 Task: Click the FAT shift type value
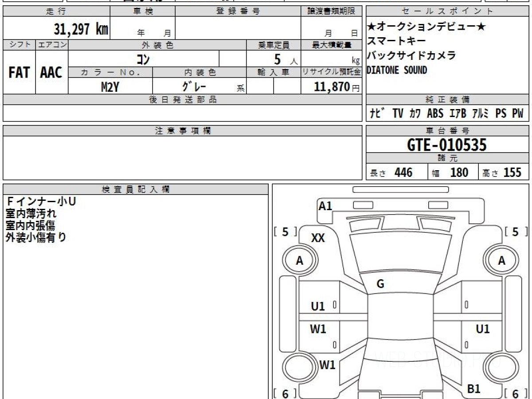tap(19, 73)
